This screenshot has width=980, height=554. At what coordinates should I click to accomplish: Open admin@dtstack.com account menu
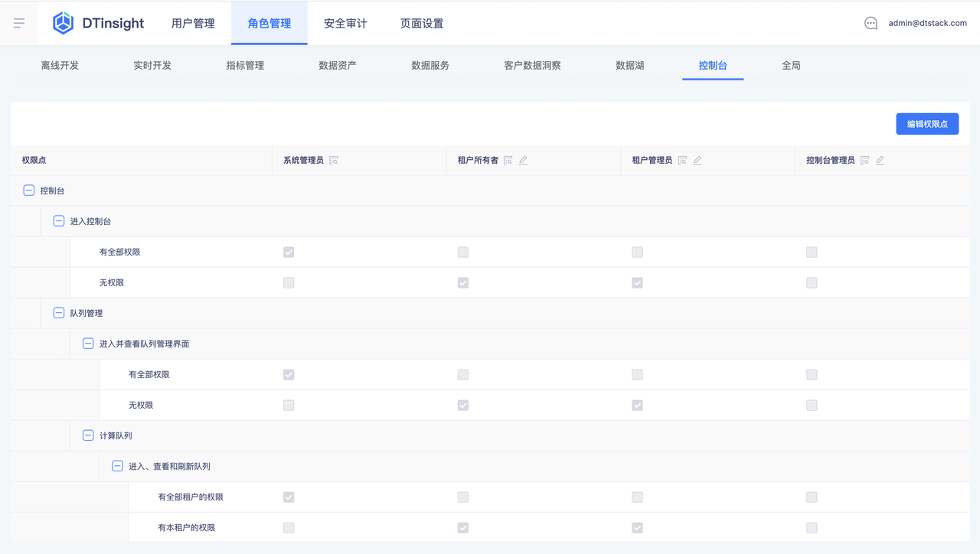927,23
